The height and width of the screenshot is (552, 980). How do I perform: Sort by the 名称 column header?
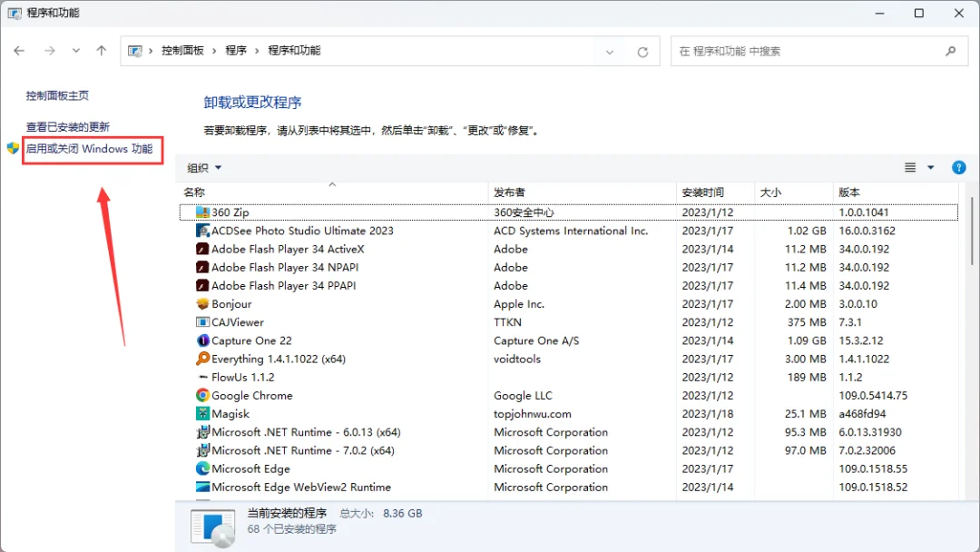click(332, 192)
